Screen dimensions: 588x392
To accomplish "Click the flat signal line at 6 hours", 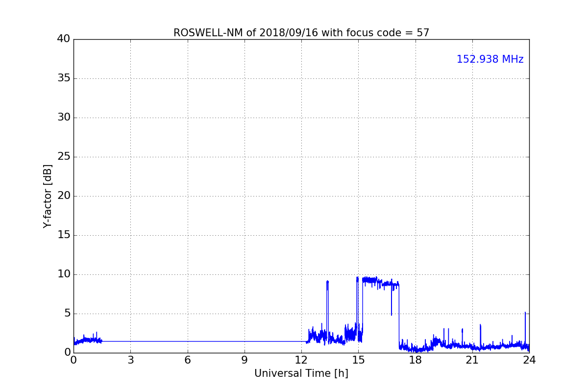I will pyautogui.click(x=188, y=341).
